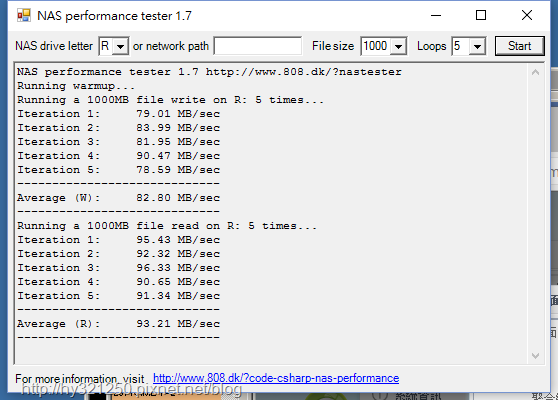
Task: Click the 'Running a 1000MB file read' line
Action: pyautogui.click(x=167, y=226)
